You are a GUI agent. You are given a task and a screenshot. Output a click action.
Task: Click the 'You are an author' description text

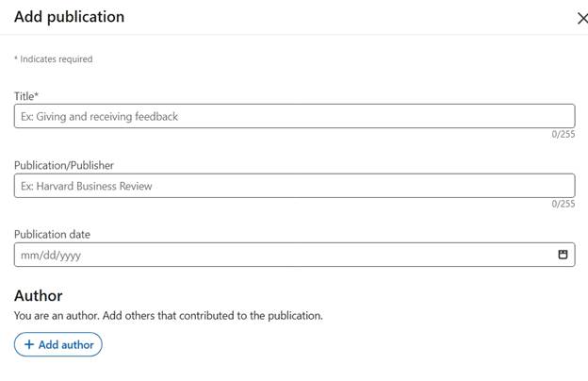tap(169, 315)
